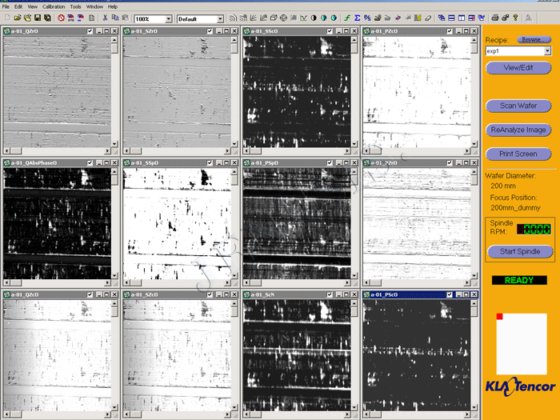Expand the Recipe exp1 dropdown
560x420 pixels.
(x=547, y=51)
